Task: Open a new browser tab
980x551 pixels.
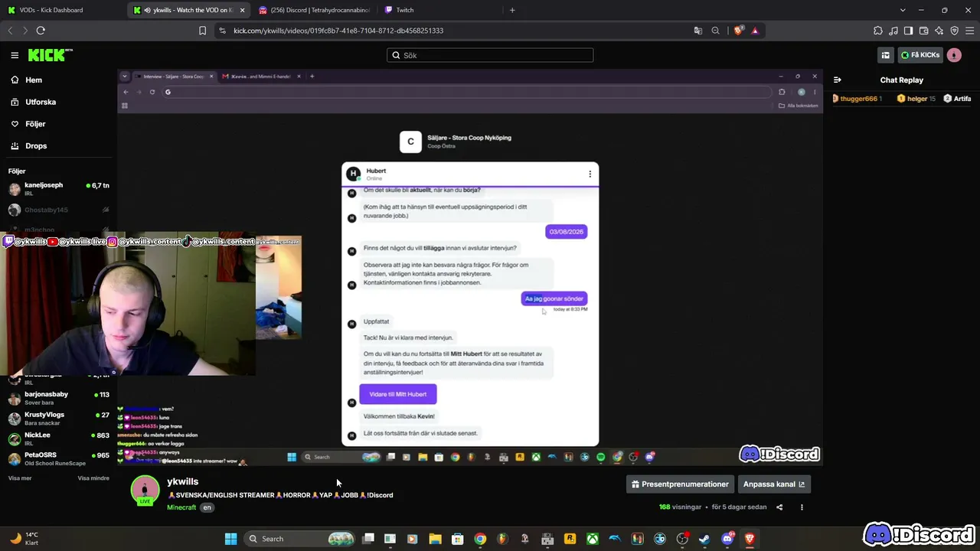Action: [x=512, y=10]
